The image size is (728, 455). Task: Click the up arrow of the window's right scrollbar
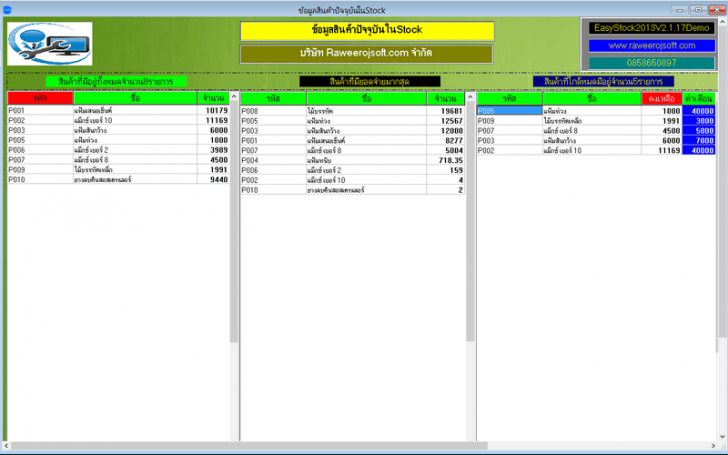723,22
